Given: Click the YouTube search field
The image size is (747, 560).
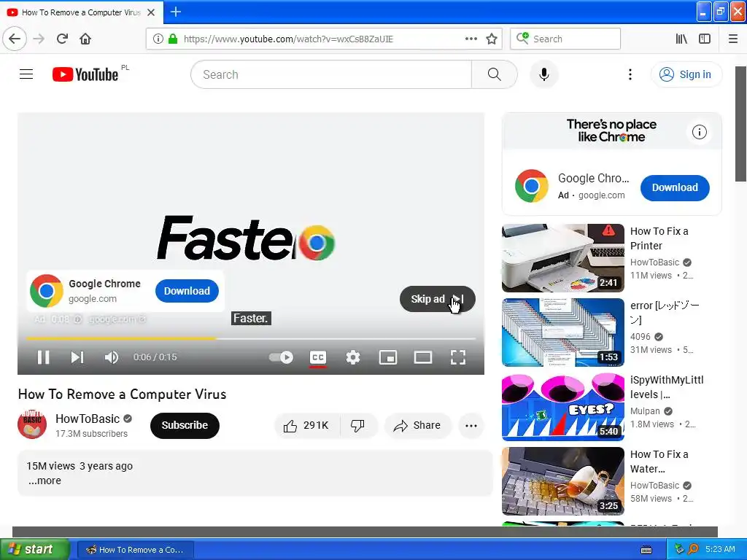Looking at the screenshot, I should click(x=332, y=74).
